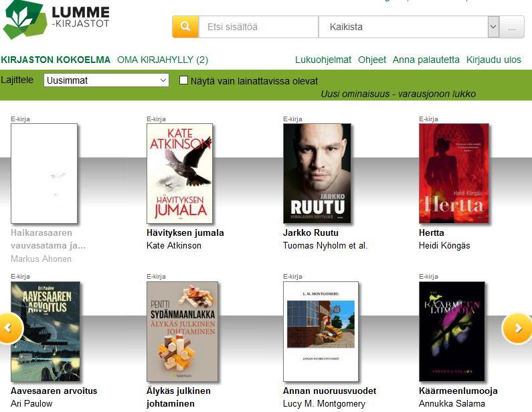Focus the Etsi sisältöä search field
Screen dimensions: 532x412
point(258,27)
